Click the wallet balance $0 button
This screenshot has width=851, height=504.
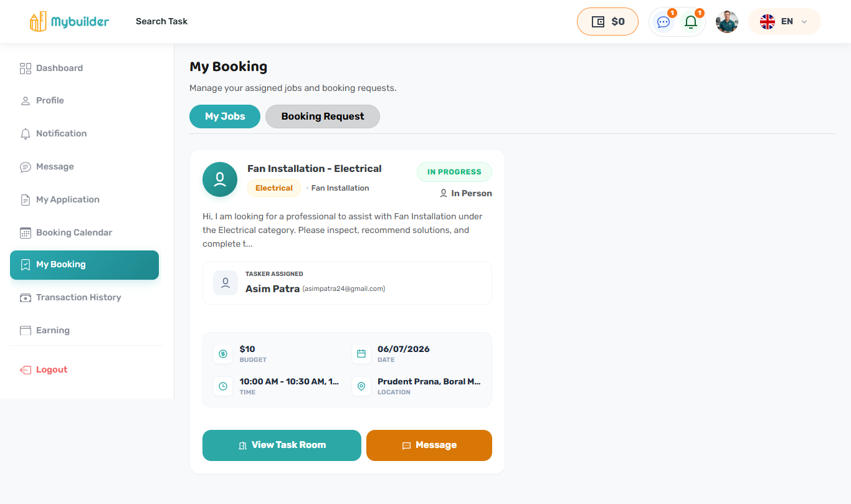pyautogui.click(x=607, y=21)
